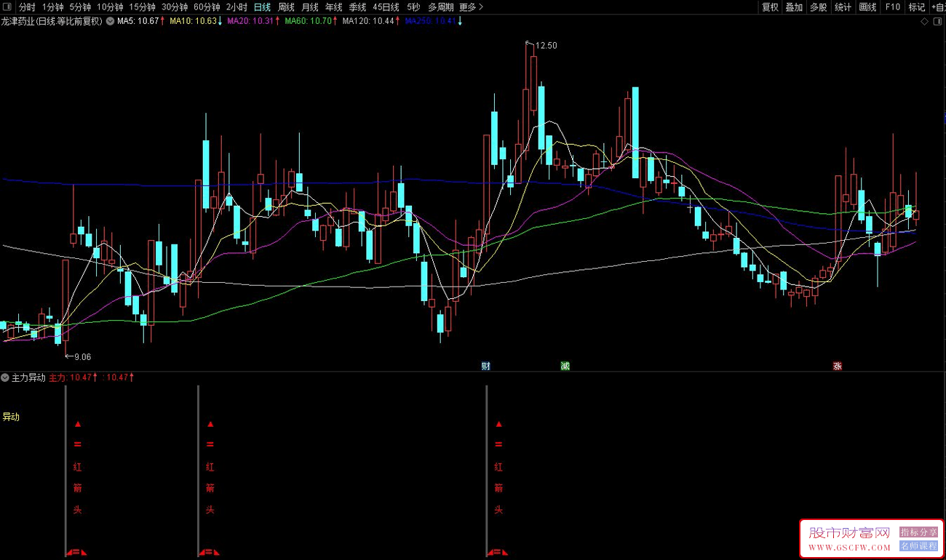
Task: Open the 多周期 multi-period view
Action: coord(441,7)
